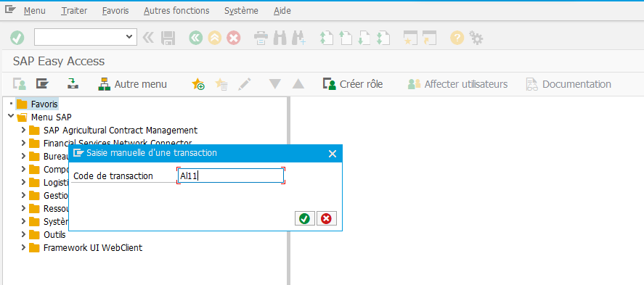Click the SAP Business Workplace icon
The height and width of the screenshot is (285, 644).
click(73, 84)
